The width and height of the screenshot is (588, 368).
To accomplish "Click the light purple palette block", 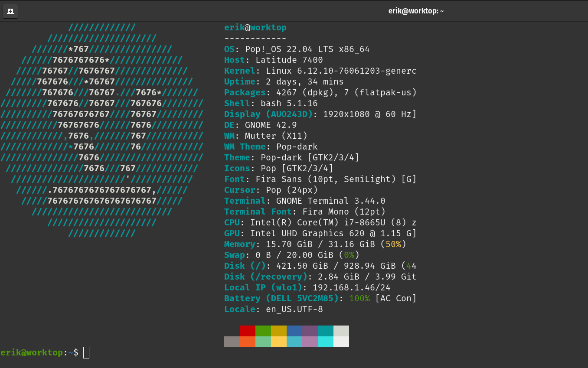I will coord(310,342).
